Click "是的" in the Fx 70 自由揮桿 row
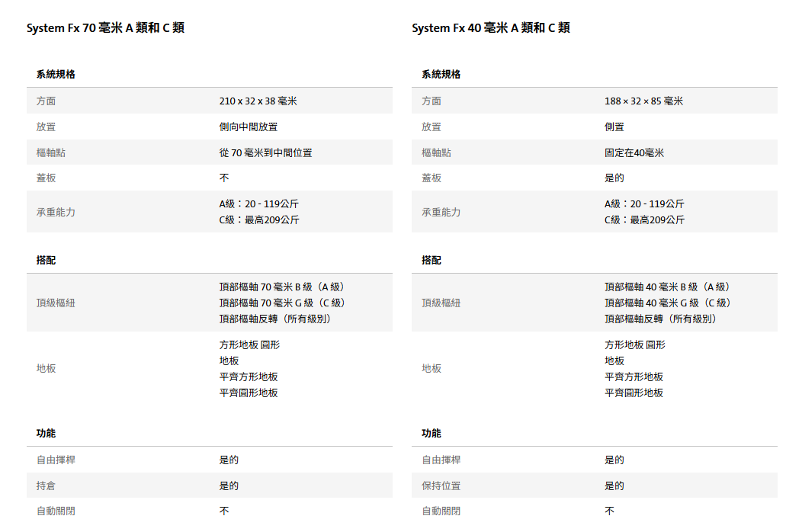Image resolution: width=786 pixels, height=532 pixels. (229, 460)
